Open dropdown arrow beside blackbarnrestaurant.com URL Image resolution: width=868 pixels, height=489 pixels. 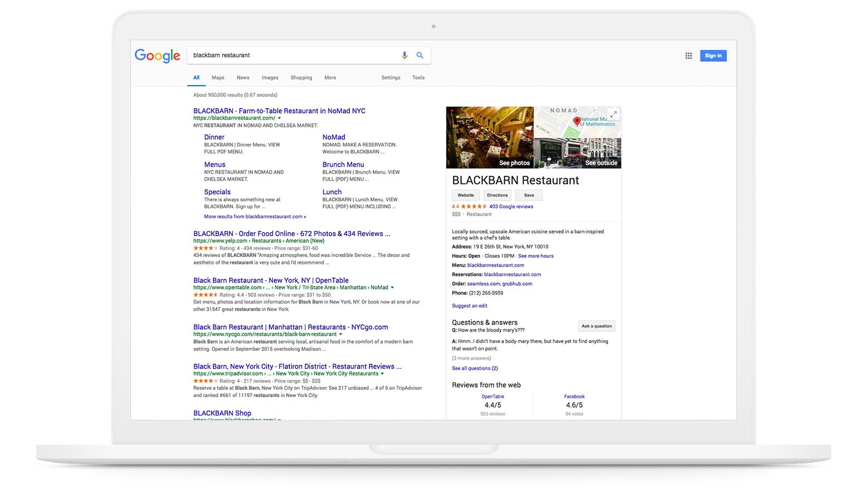coord(279,118)
